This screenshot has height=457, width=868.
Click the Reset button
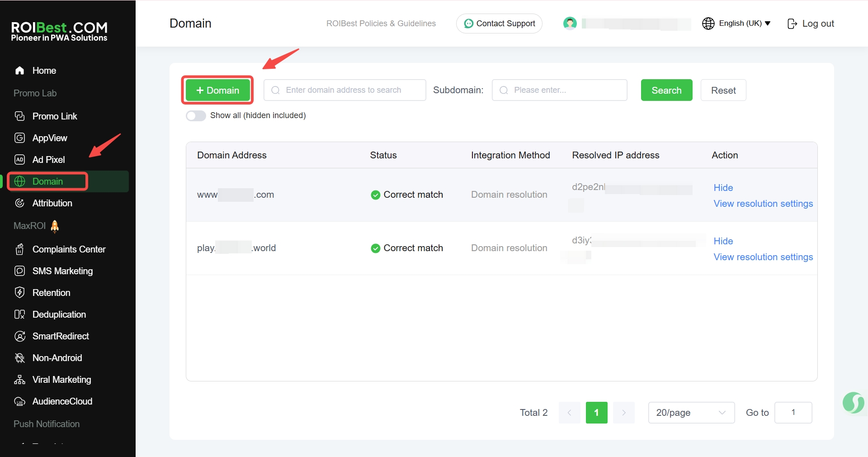tap(723, 90)
